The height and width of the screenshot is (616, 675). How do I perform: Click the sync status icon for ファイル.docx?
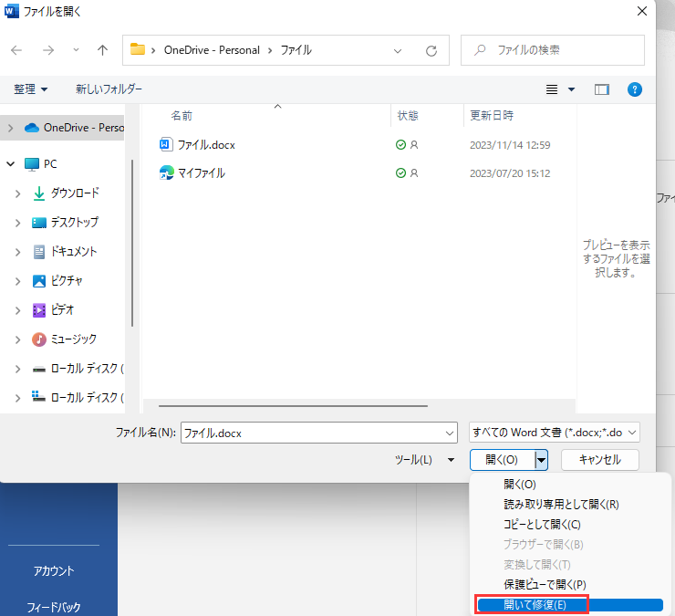click(x=400, y=145)
